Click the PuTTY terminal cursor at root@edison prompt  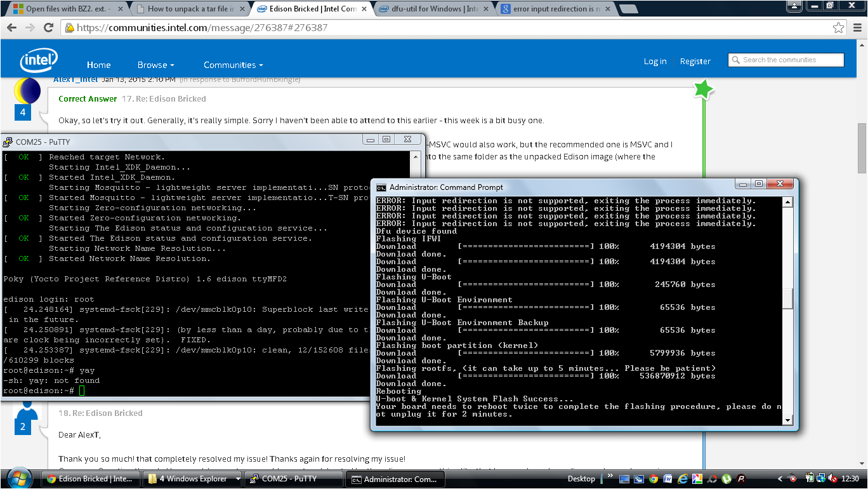click(81, 391)
